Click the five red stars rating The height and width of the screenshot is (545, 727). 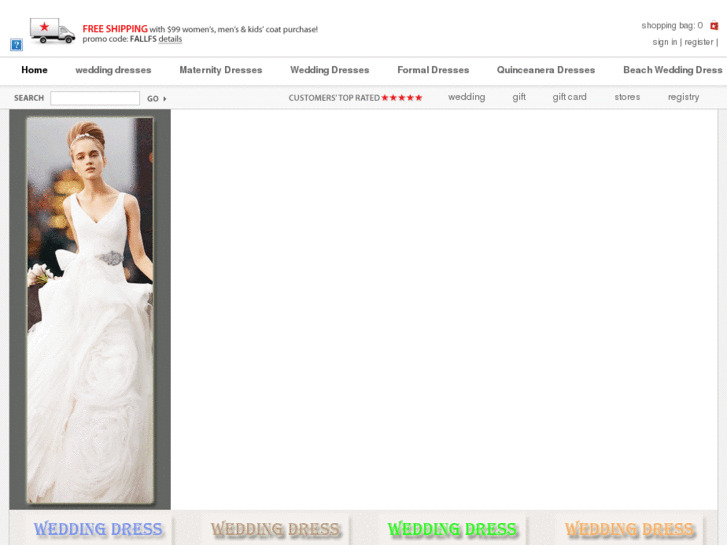pos(402,97)
